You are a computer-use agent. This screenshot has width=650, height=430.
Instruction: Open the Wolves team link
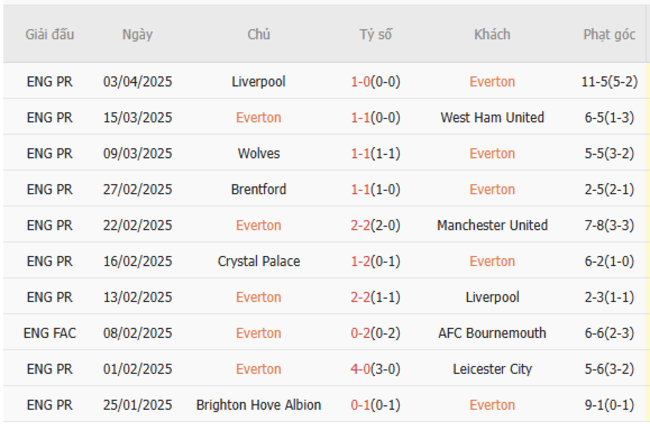point(258,154)
